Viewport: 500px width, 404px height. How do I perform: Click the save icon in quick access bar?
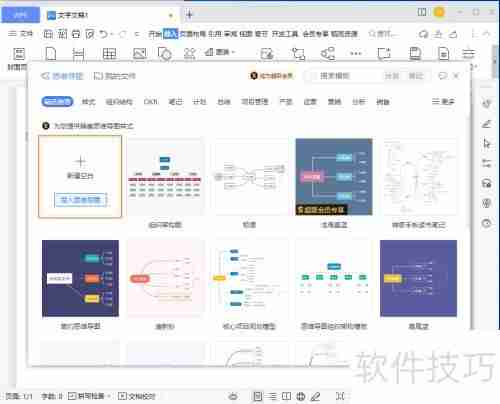(x=48, y=34)
